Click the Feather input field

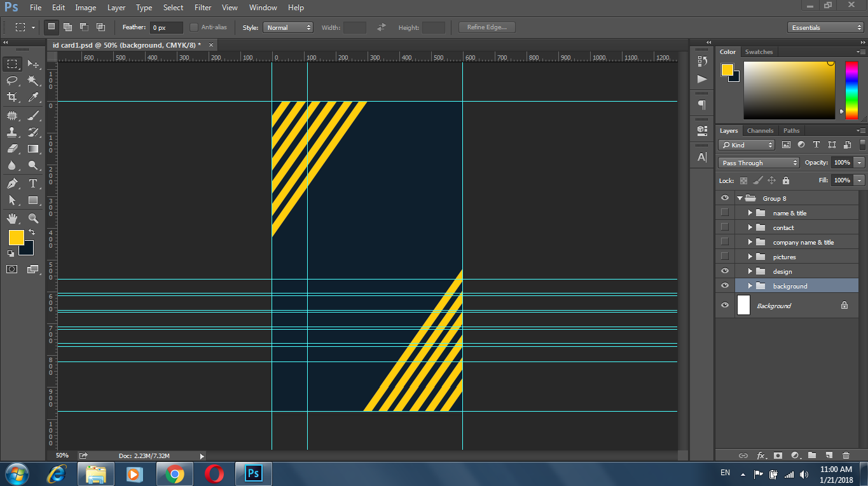click(x=166, y=27)
